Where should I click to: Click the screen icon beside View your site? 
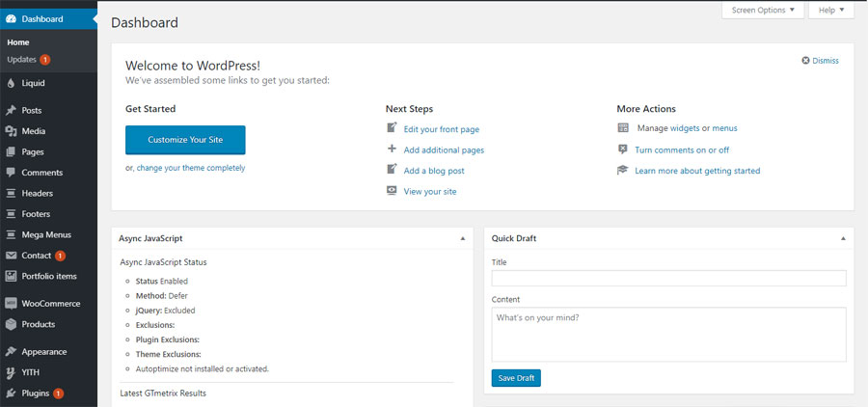pos(392,191)
